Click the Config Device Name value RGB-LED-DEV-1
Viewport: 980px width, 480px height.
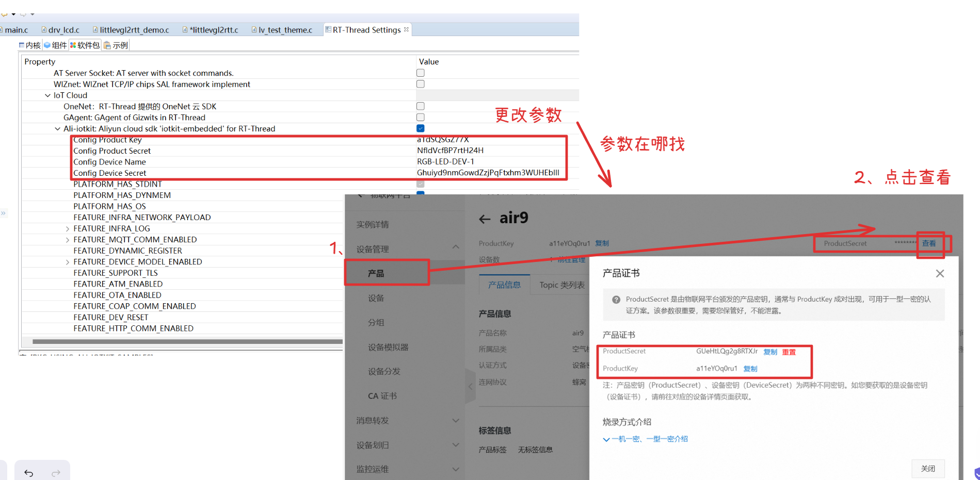coord(445,161)
